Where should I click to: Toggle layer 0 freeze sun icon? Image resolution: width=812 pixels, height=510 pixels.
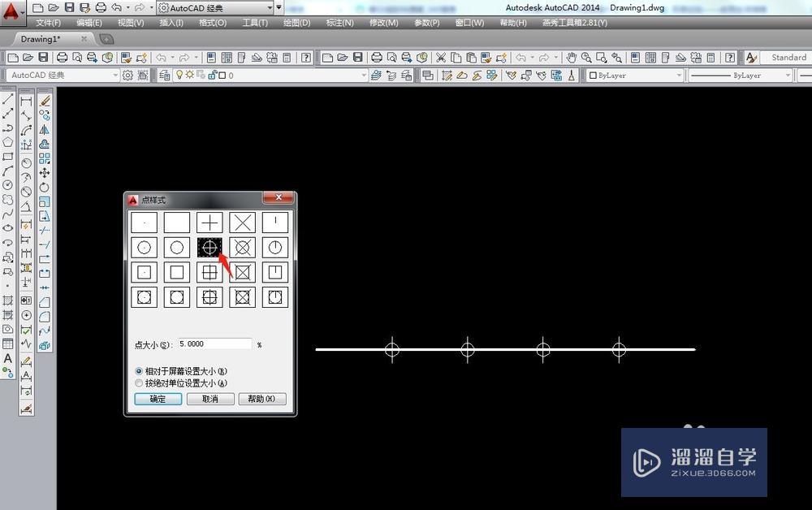click(189, 75)
